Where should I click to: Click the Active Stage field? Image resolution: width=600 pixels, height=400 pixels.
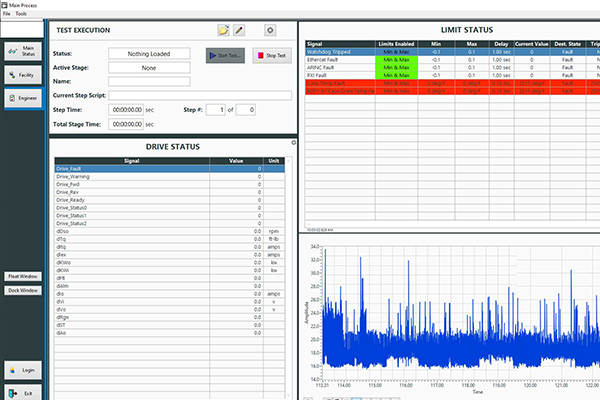(x=149, y=68)
